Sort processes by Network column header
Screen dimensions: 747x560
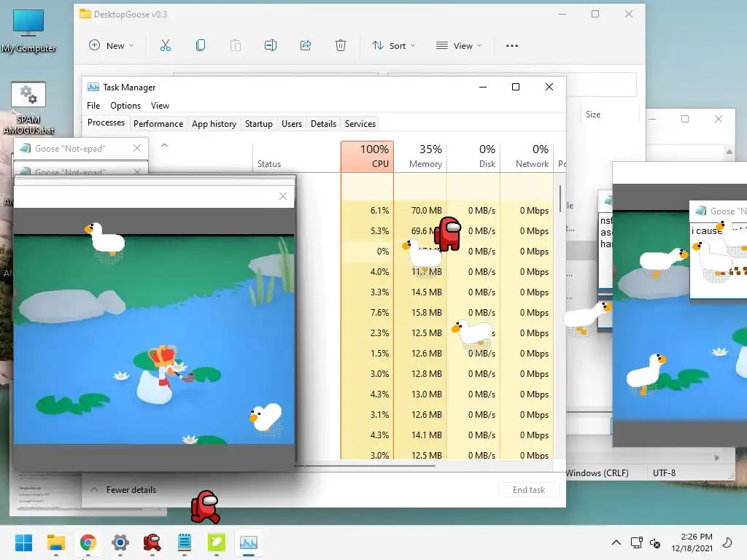click(527, 157)
